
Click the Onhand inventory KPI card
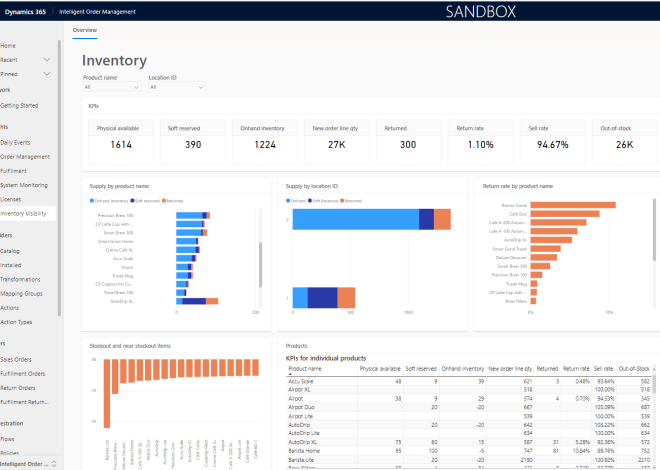point(265,142)
